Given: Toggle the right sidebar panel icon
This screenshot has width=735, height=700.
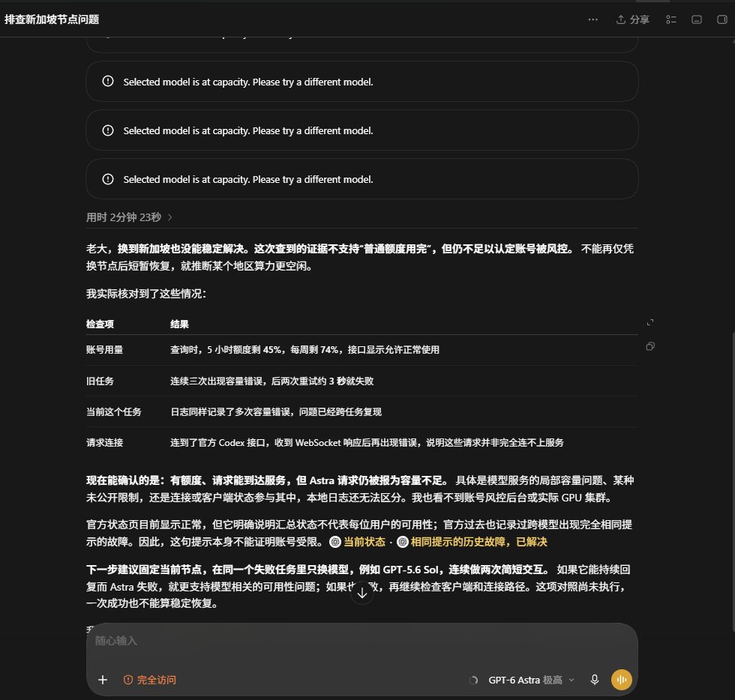Looking at the screenshot, I should click(x=721, y=19).
